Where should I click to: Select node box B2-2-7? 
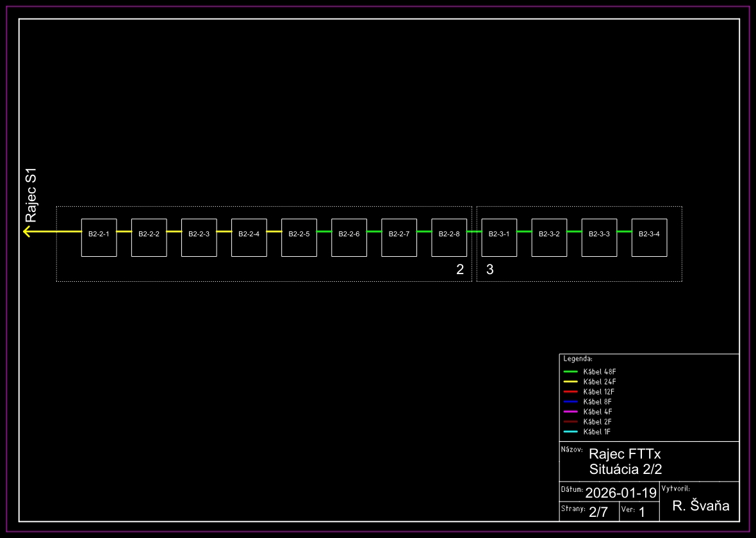399,238
